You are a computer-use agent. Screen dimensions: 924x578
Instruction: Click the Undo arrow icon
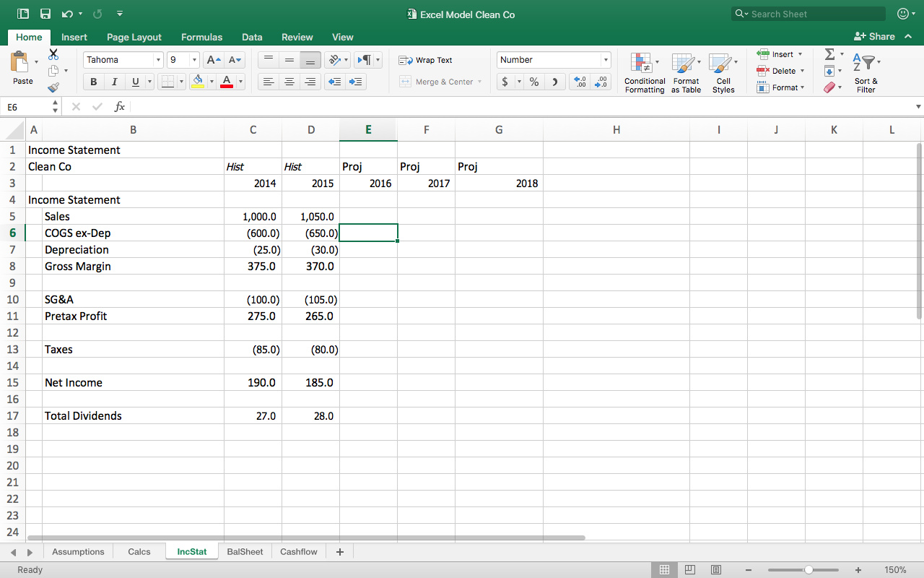pos(67,14)
